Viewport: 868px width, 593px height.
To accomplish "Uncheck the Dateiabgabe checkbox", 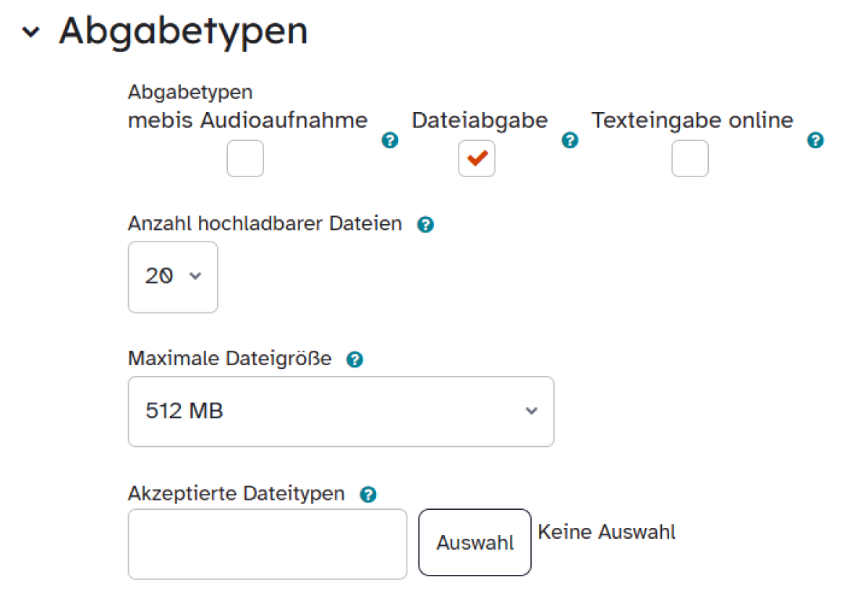I will (x=477, y=158).
